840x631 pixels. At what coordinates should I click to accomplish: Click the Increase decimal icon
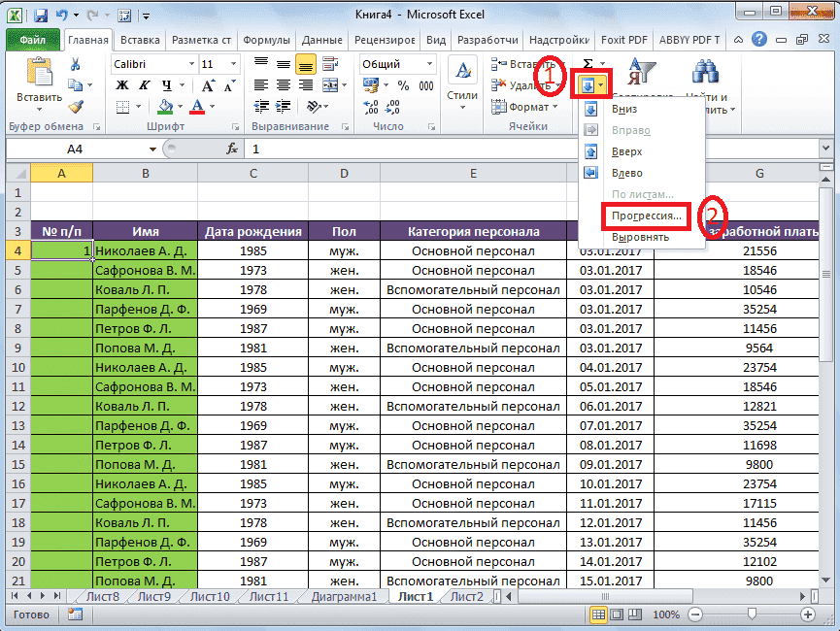pyautogui.click(x=373, y=105)
